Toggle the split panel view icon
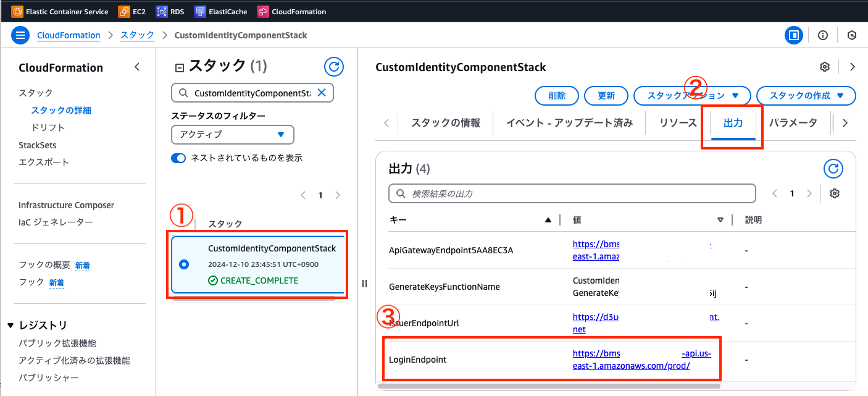Screen dimensions: 868x396 tap(793, 35)
